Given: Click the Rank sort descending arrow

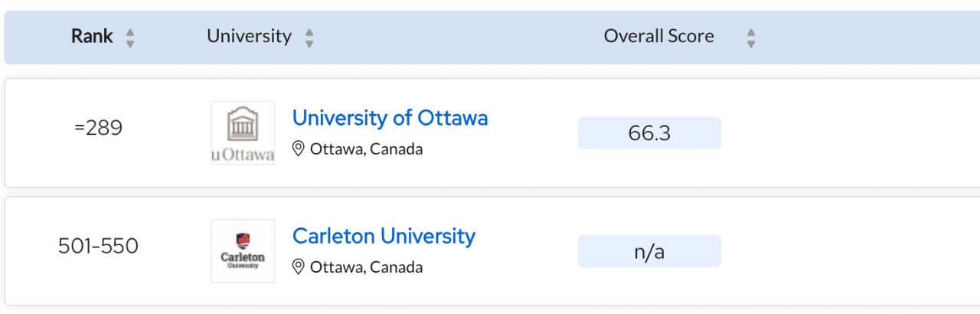Looking at the screenshot, I should click(x=130, y=44).
